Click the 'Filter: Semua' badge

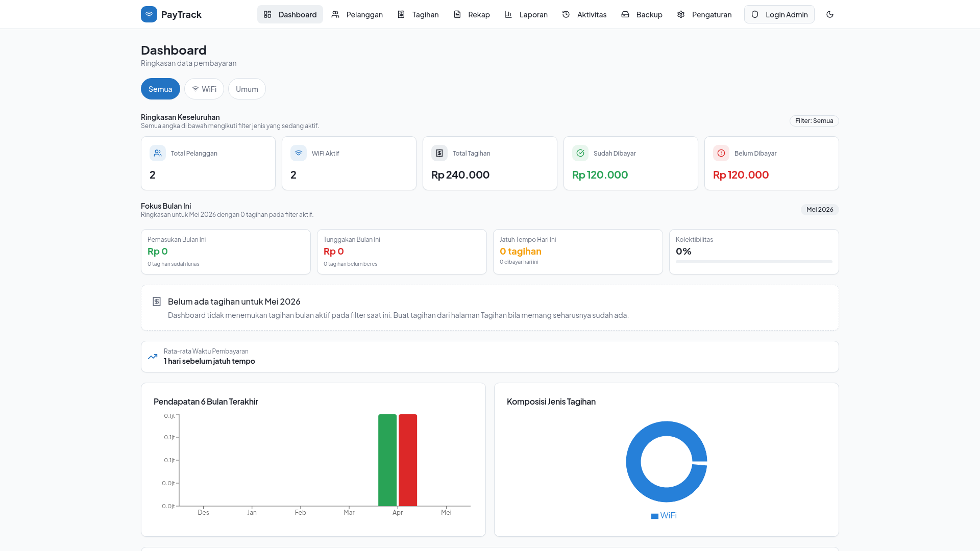814,121
